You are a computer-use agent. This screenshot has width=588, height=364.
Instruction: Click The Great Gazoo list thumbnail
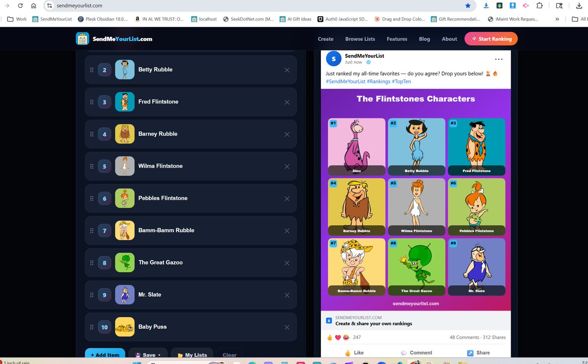(x=124, y=263)
